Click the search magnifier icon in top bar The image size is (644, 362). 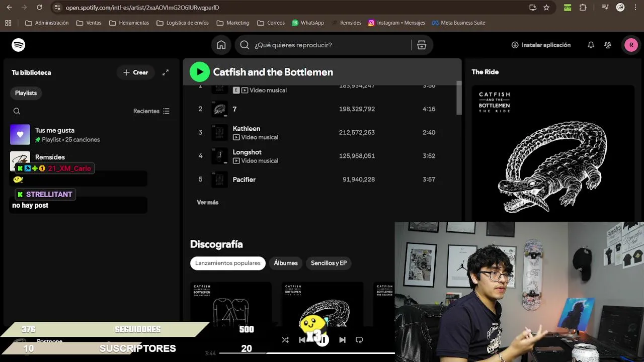(245, 45)
